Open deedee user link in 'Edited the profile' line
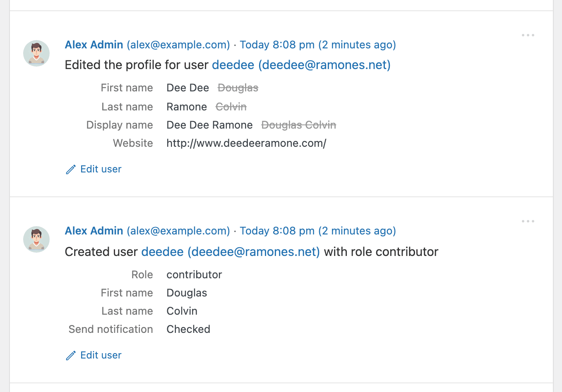The height and width of the screenshot is (392, 562). pyautogui.click(x=301, y=65)
